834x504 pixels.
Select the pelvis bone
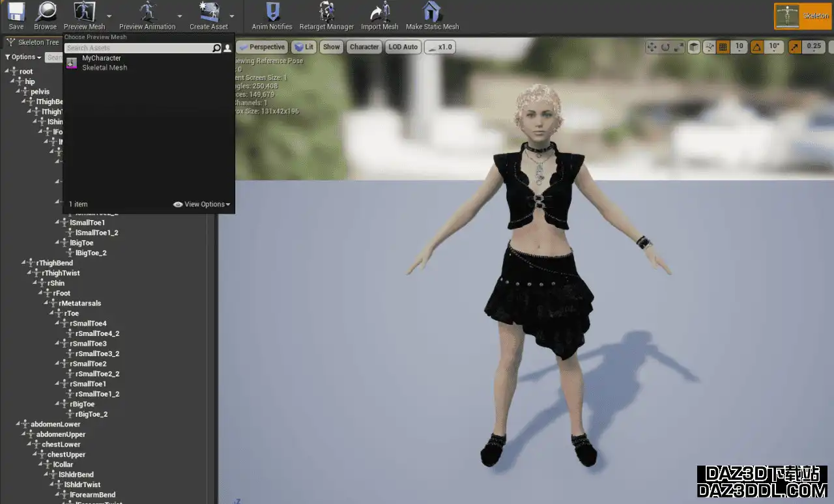(40, 92)
